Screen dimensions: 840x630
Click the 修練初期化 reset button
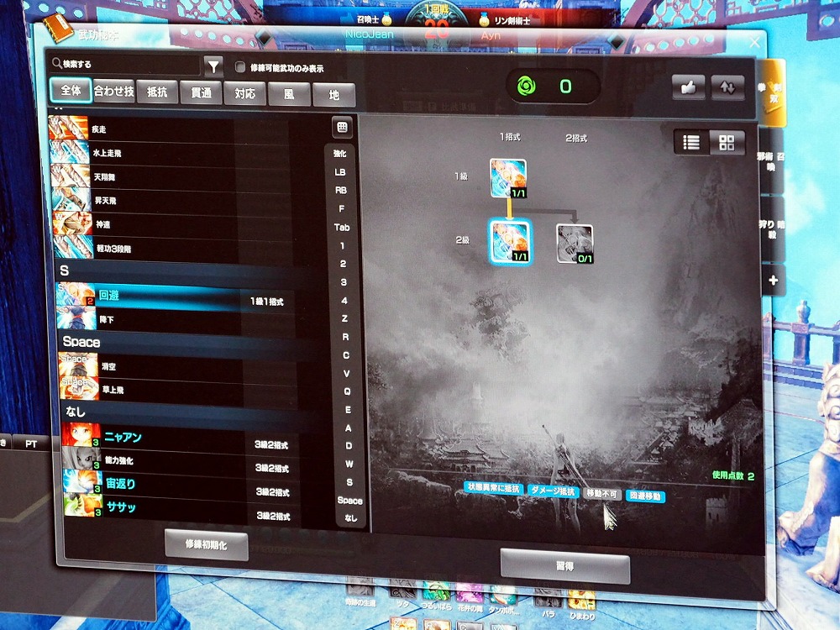point(207,545)
